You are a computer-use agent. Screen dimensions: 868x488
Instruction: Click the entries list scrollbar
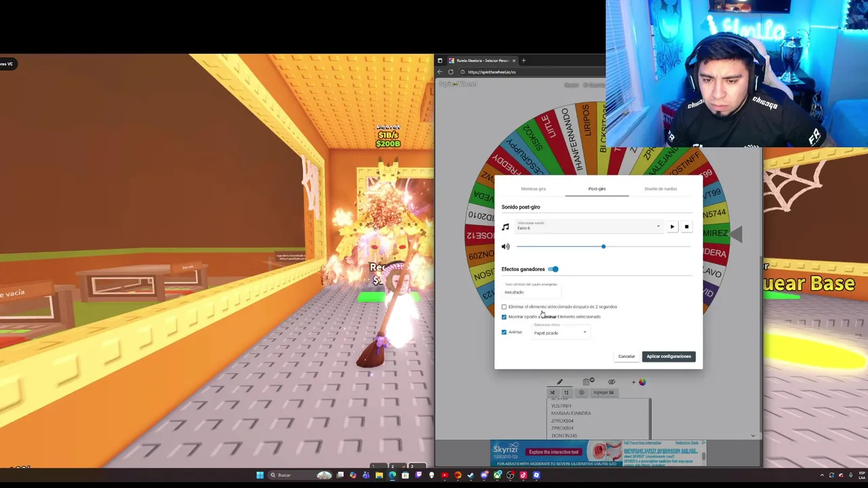click(x=650, y=418)
